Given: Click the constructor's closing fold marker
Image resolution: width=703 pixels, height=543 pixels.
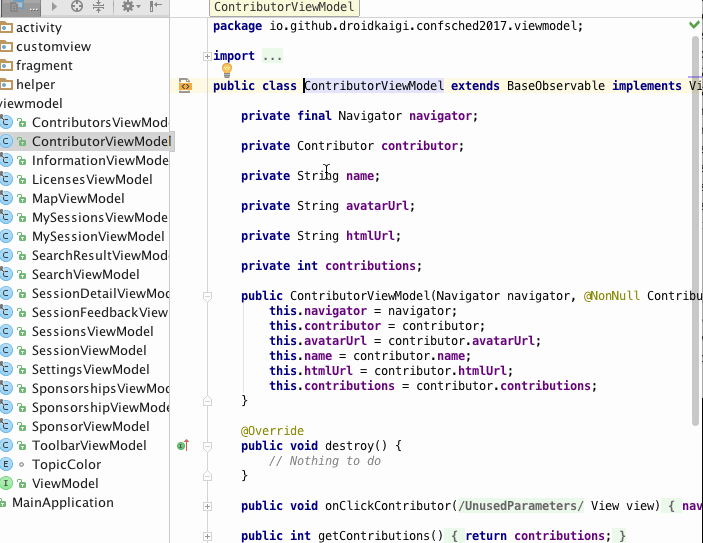Looking at the screenshot, I should pos(207,401).
